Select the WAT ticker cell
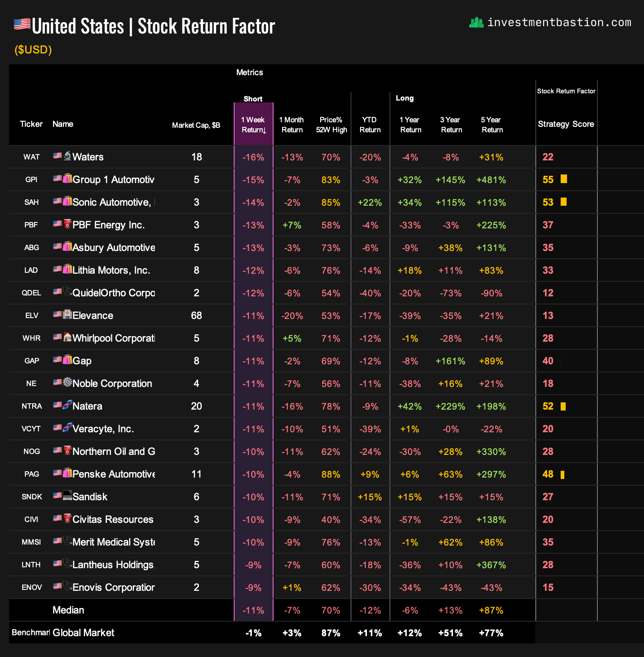The height and width of the screenshot is (657, 644). pyautogui.click(x=31, y=157)
